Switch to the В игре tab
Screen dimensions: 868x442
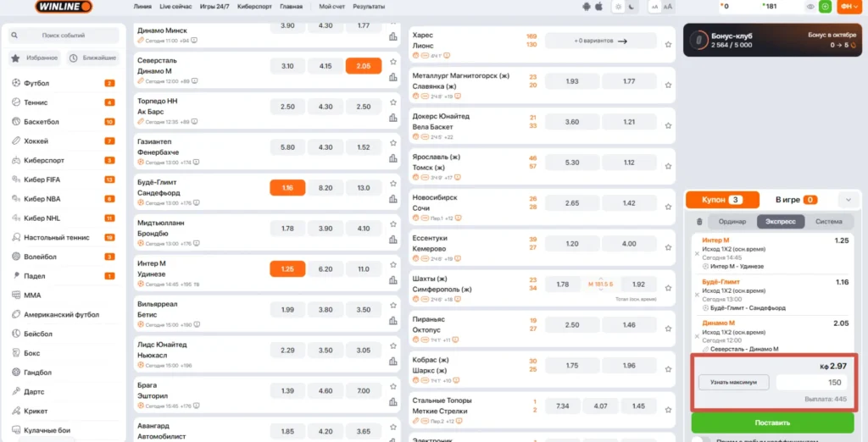point(796,201)
